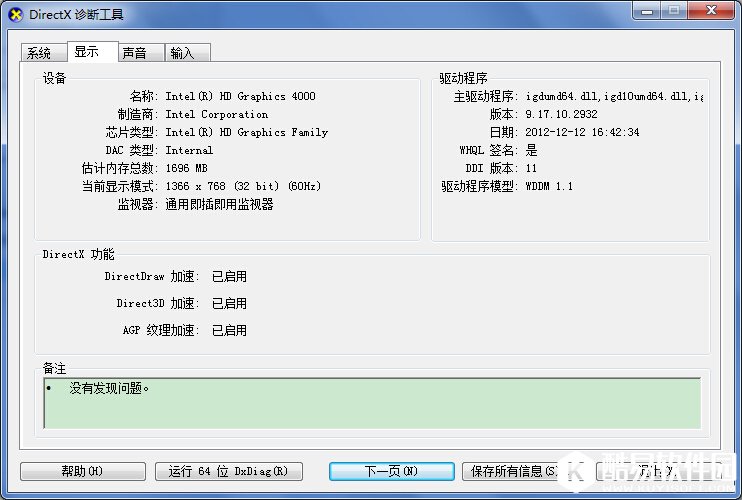
Task: Run 64-bit DxDiag with 运行 64 位 button
Action: tap(229, 471)
